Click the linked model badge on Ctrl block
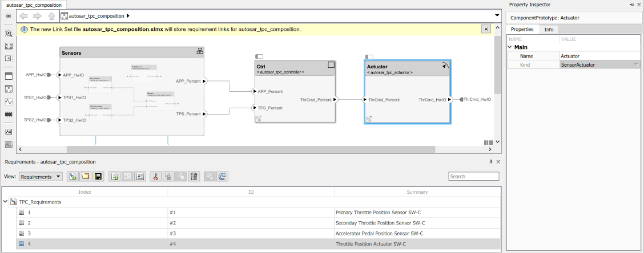This screenshot has width=644, height=253. (x=259, y=119)
